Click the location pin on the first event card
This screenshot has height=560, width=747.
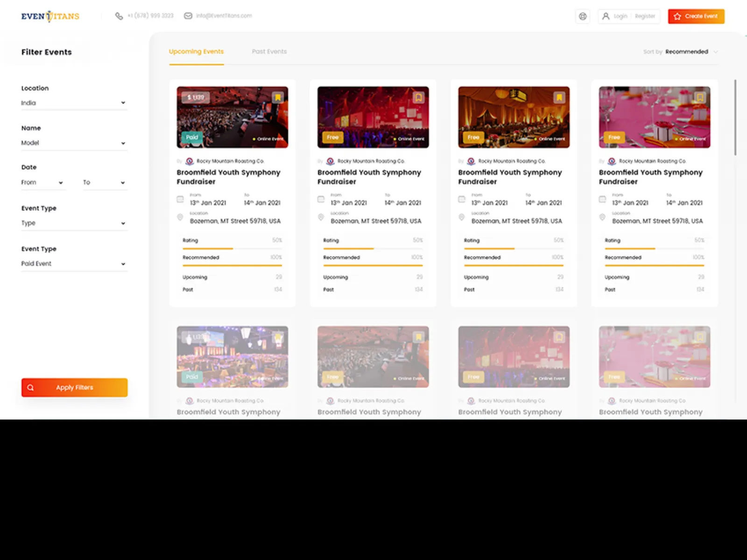(x=180, y=217)
